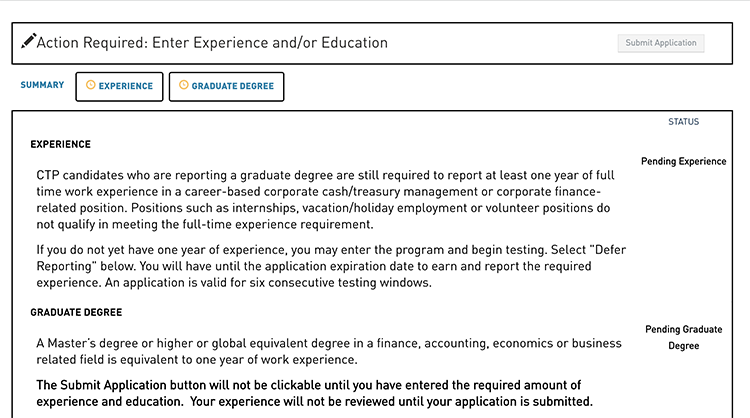Select the Pending Graduate Degree status

pyautogui.click(x=684, y=338)
